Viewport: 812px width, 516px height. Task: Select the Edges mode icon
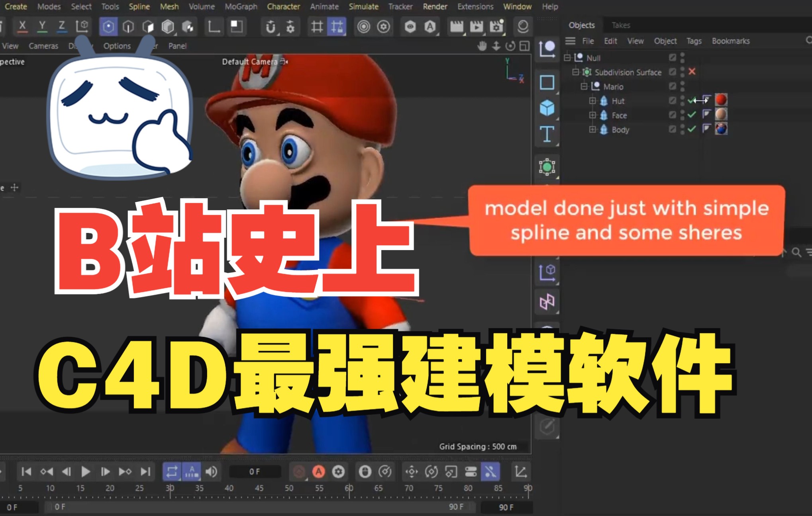pyautogui.click(x=128, y=26)
